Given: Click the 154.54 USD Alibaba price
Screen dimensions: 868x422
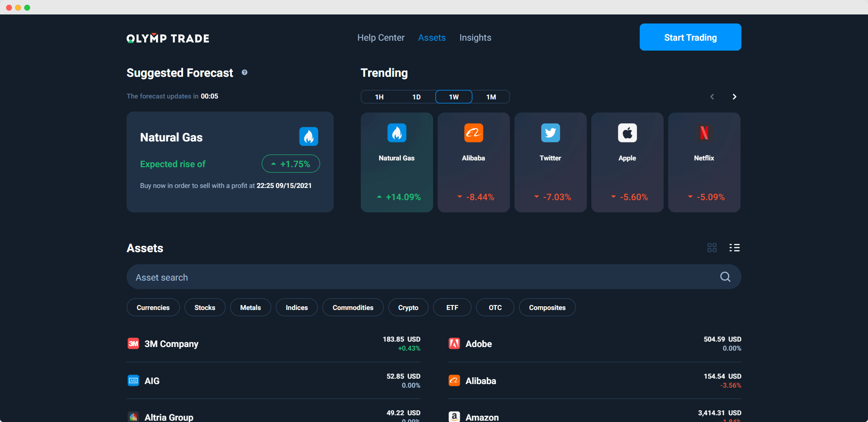Looking at the screenshot, I should pos(722,376).
